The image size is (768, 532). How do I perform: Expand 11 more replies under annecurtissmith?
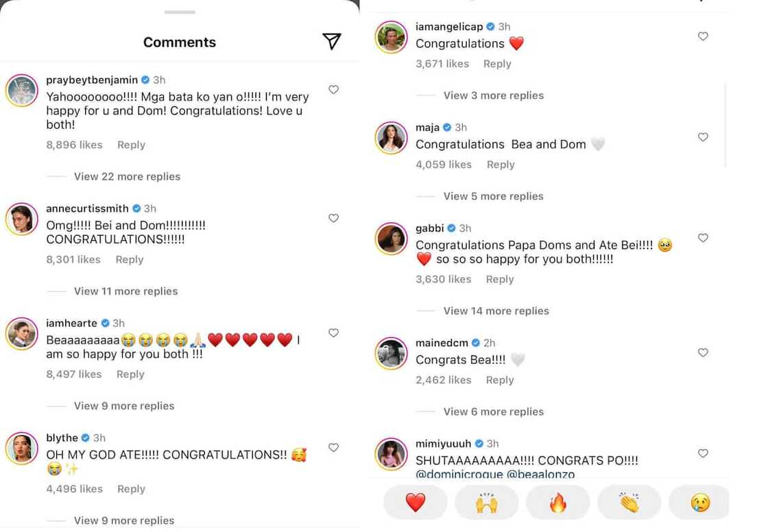(x=125, y=291)
